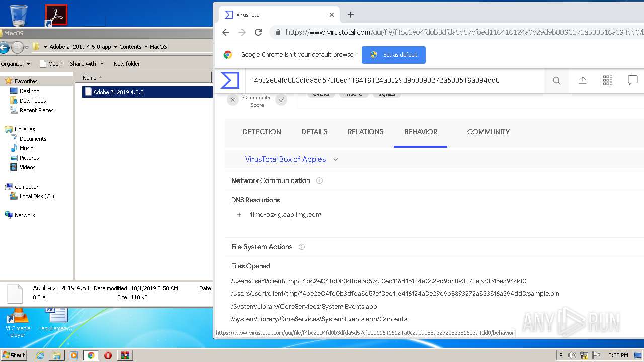644x362 pixels.
Task: Select Downloads in the navigation pane
Action: click(33, 101)
